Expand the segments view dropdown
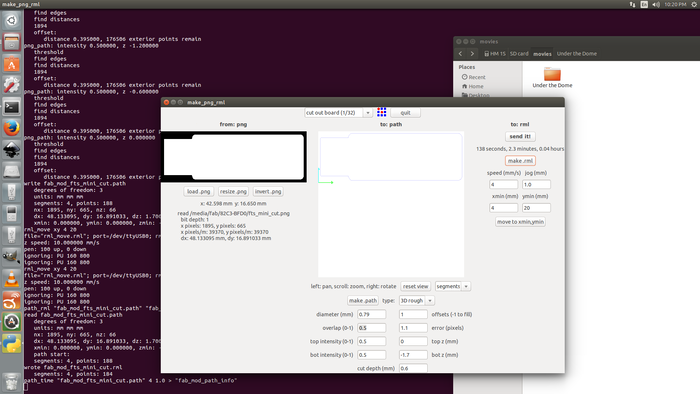This screenshot has height=394, width=700. click(453, 286)
